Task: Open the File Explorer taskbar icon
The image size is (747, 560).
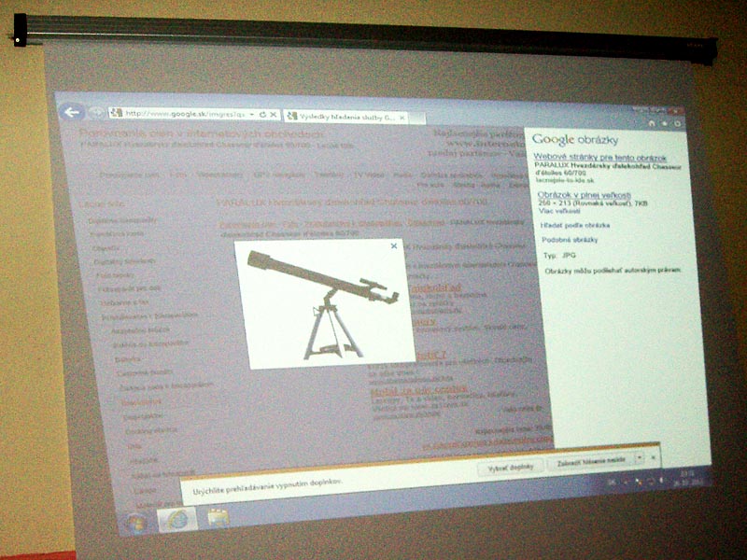Action: tap(218, 517)
